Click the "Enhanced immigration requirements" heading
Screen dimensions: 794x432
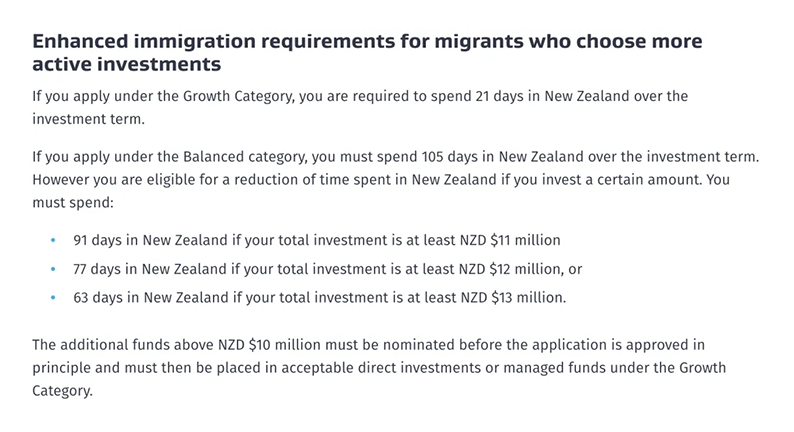tap(367, 42)
